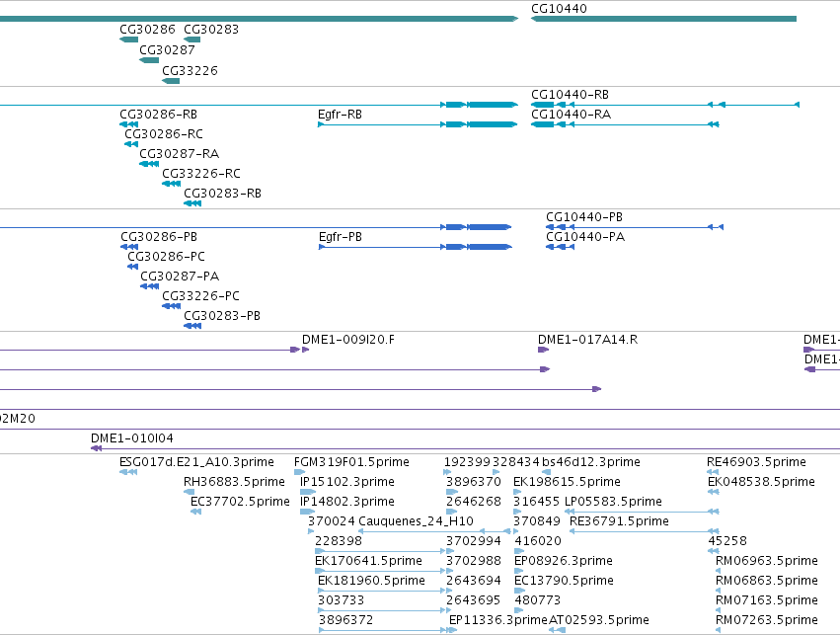Click the EK181960.5prime EST label

[x=371, y=581]
